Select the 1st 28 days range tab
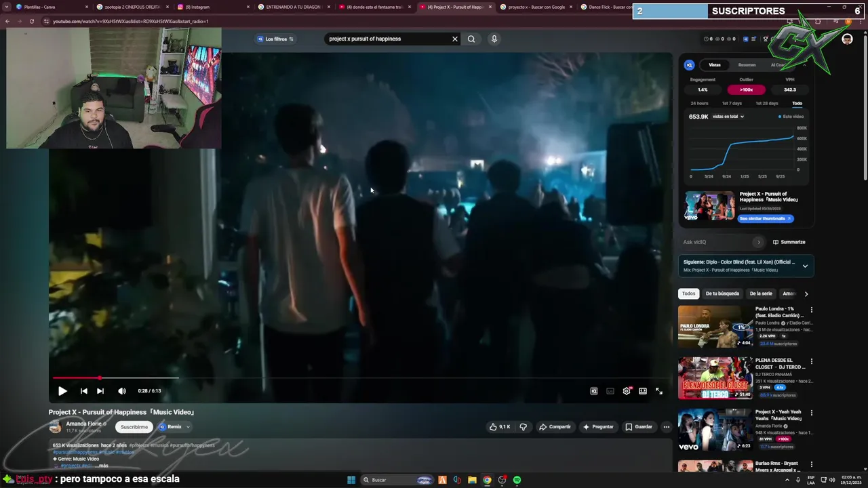This screenshot has width=868, height=488. (x=766, y=104)
